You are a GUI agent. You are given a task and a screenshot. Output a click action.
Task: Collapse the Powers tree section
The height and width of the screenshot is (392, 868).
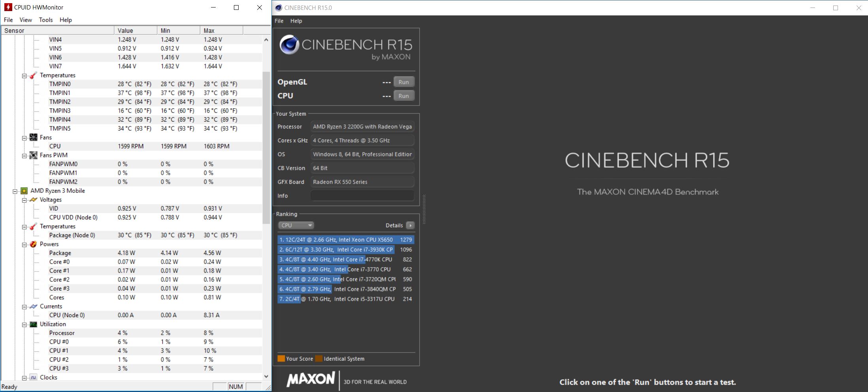coord(24,245)
